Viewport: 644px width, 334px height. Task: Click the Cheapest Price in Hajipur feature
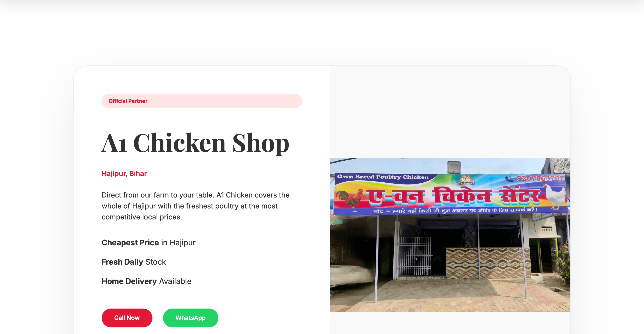[149, 243]
